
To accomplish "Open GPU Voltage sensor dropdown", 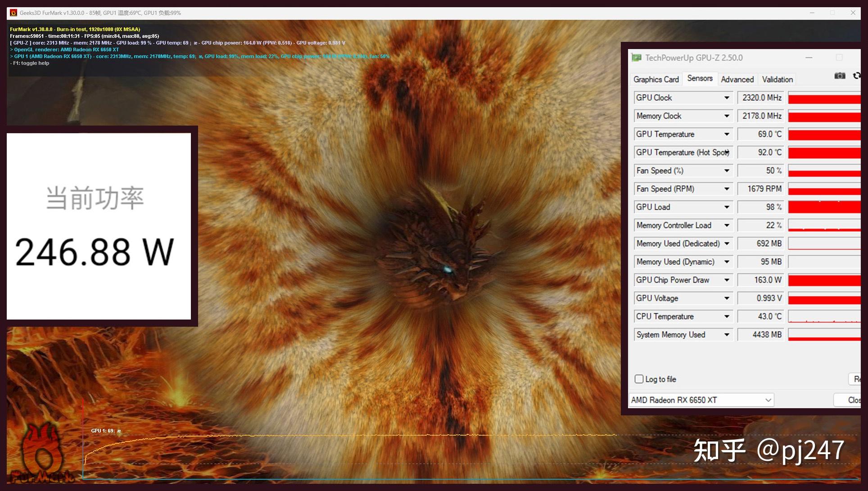I will (727, 298).
